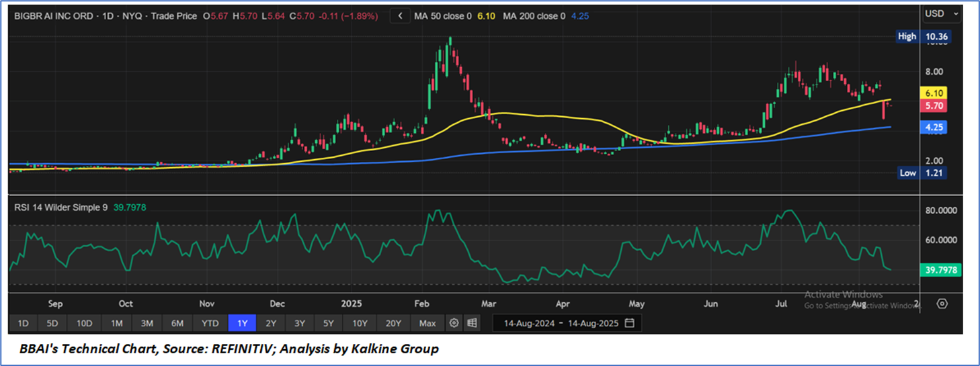
Task: Collapse the indicator legend with left chevron
Action: (x=401, y=16)
